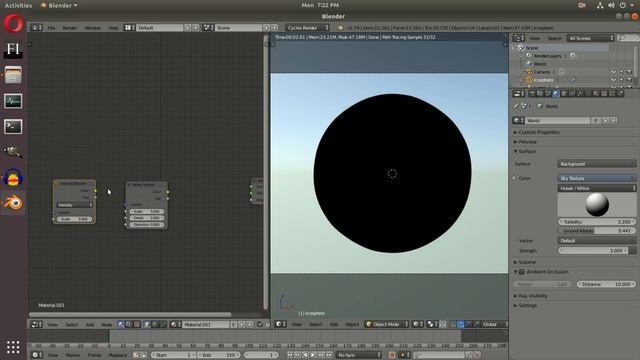Adjust the Turbidity value slider
Image resolution: width=640 pixels, height=360 pixels.
[597, 222]
